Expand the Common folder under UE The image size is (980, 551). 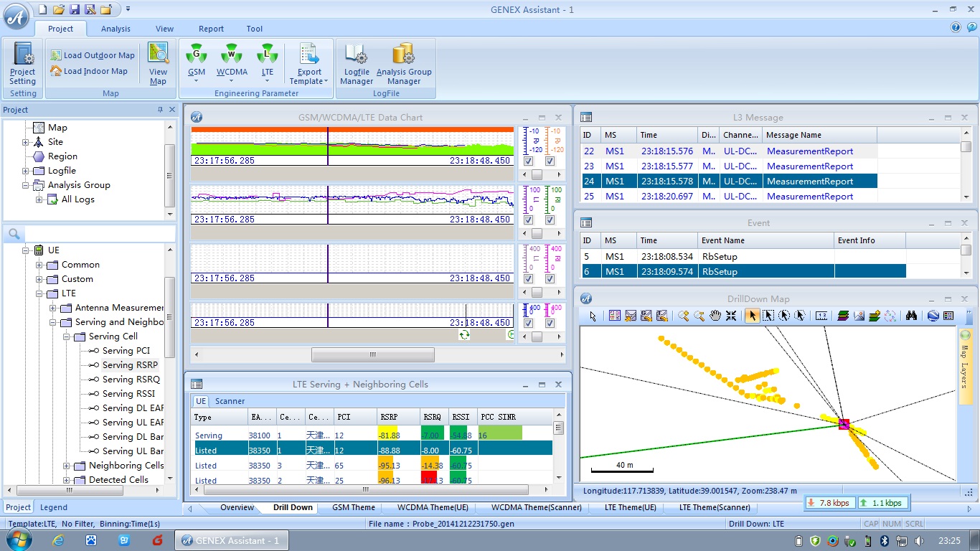pos(39,265)
